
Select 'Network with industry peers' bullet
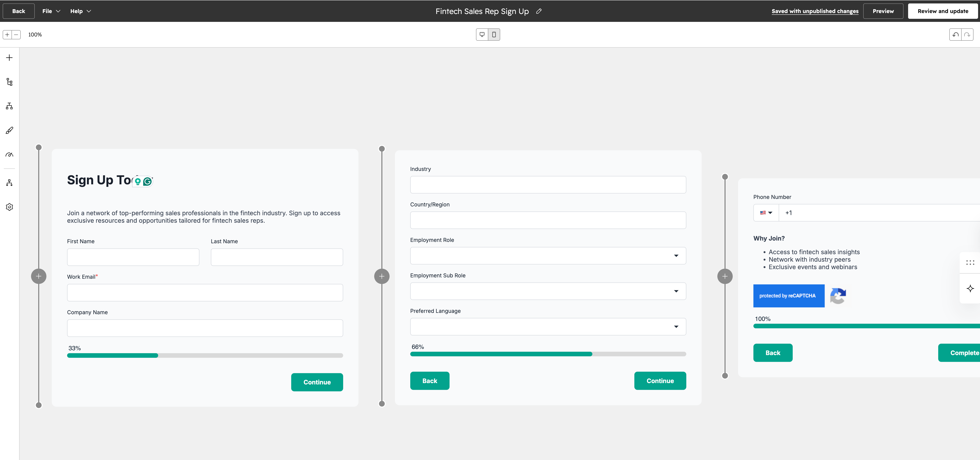pos(810,260)
